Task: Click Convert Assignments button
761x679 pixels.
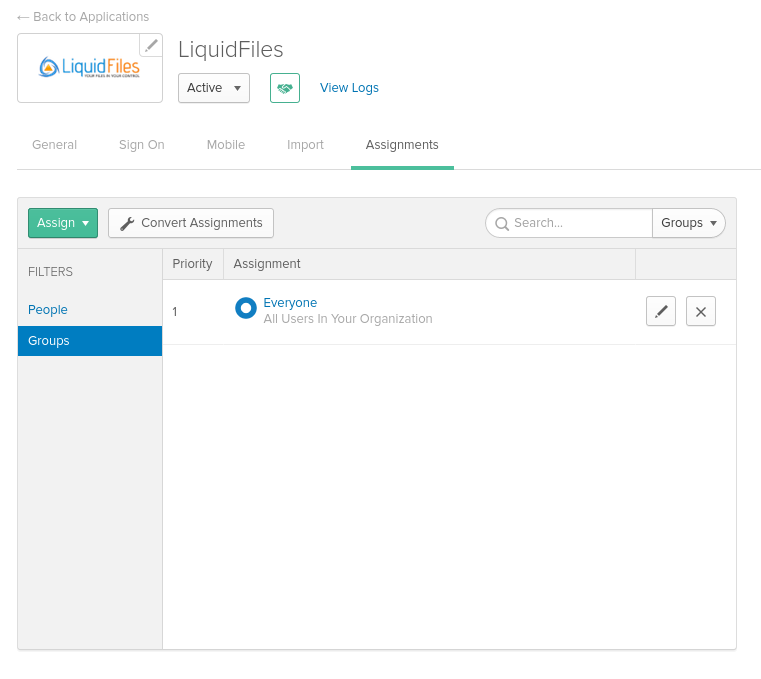Action: click(191, 223)
